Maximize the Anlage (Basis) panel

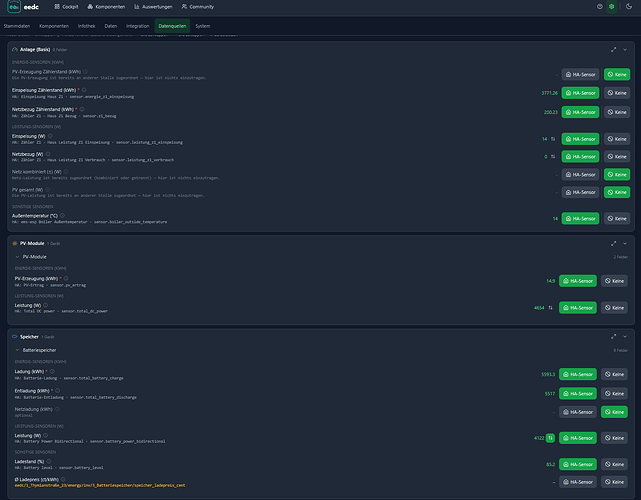tap(614, 49)
